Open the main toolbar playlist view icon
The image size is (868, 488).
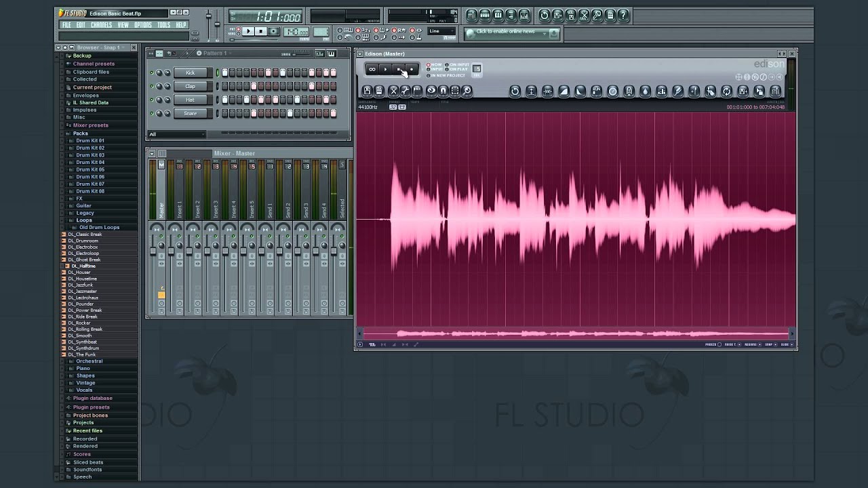(472, 15)
